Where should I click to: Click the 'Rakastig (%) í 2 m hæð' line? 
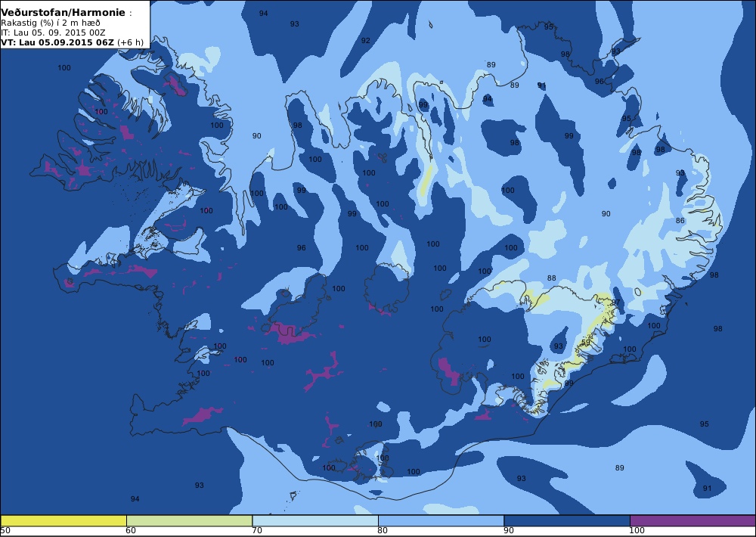[x=51, y=23]
